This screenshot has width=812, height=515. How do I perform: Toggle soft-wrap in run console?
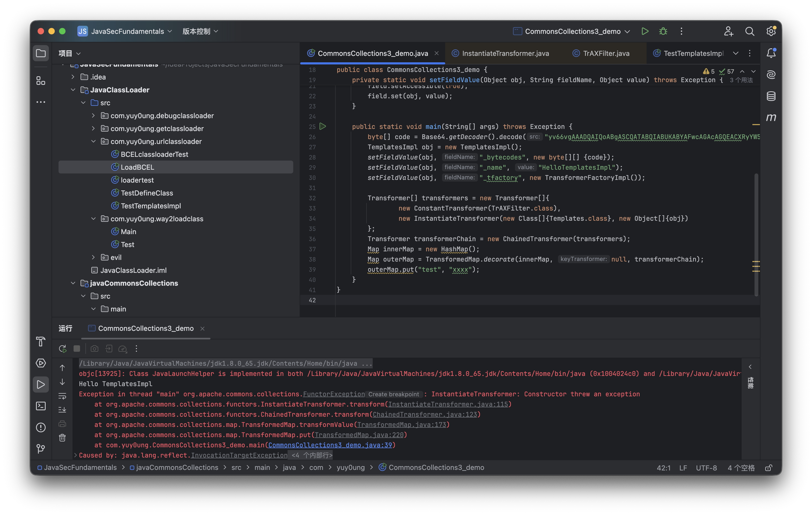click(x=62, y=396)
